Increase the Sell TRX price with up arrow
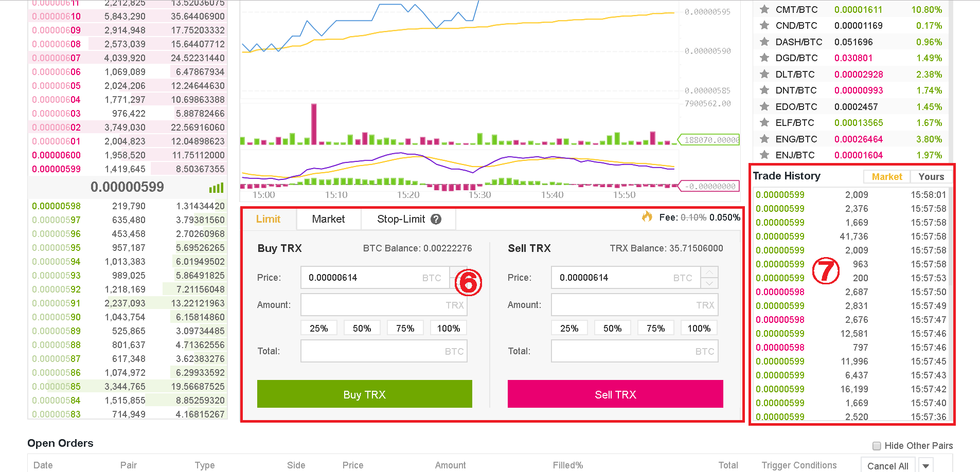 [x=709, y=272]
